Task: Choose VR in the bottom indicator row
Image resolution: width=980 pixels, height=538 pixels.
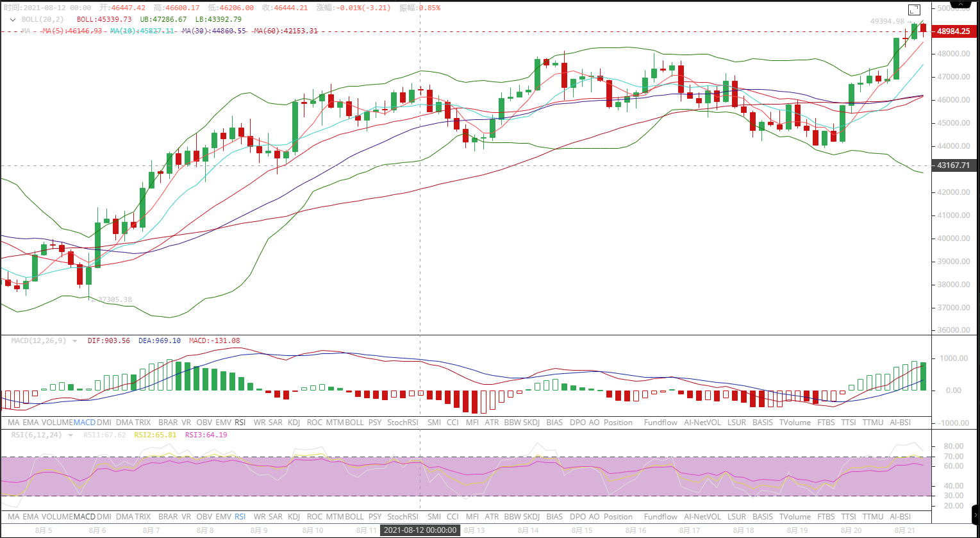Action: tap(186, 517)
